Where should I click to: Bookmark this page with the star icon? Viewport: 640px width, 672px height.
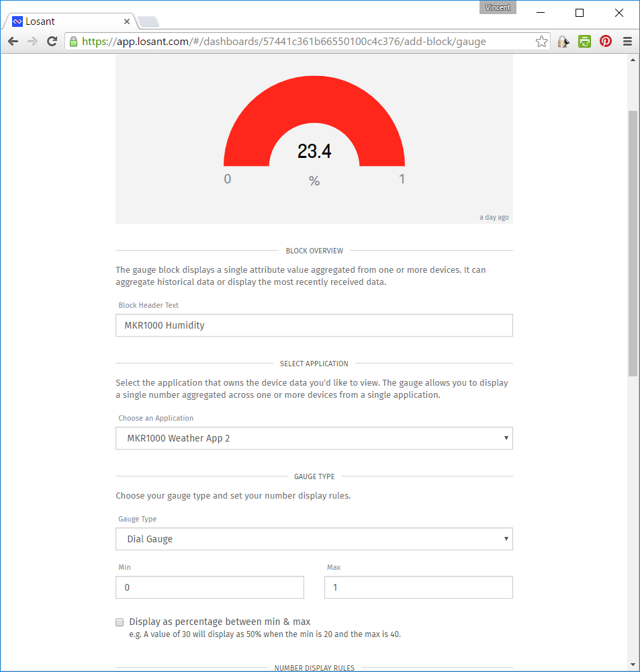(x=541, y=42)
